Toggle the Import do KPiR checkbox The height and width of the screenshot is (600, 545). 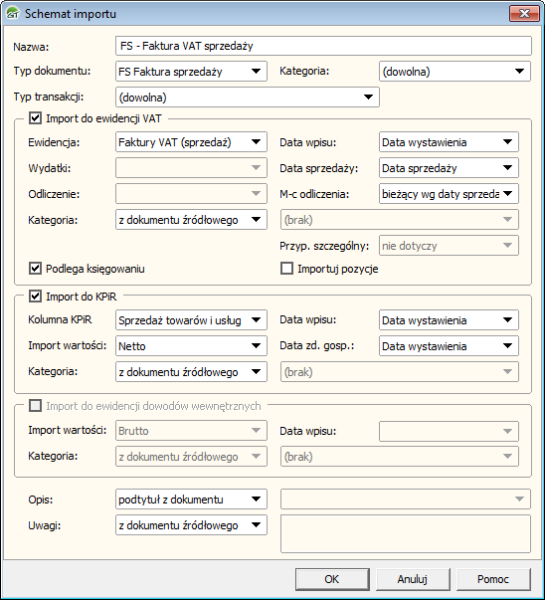[x=35, y=296]
